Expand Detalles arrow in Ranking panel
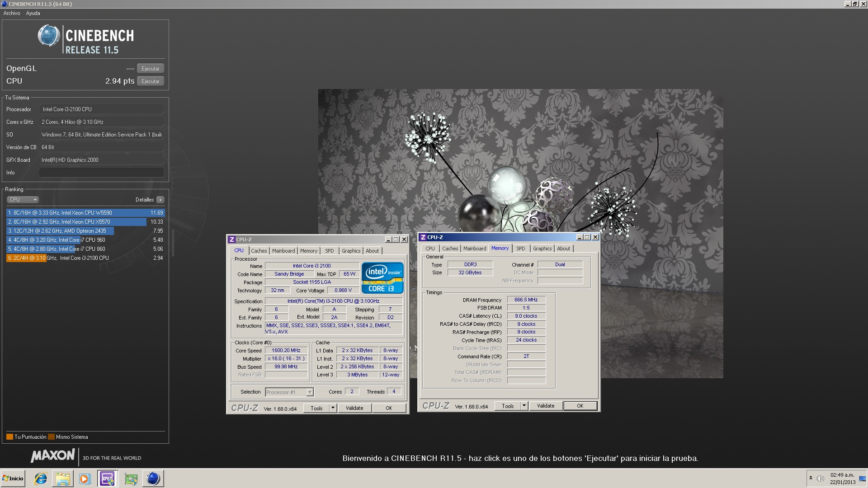Image resolution: width=868 pixels, height=488 pixels. 160,200
